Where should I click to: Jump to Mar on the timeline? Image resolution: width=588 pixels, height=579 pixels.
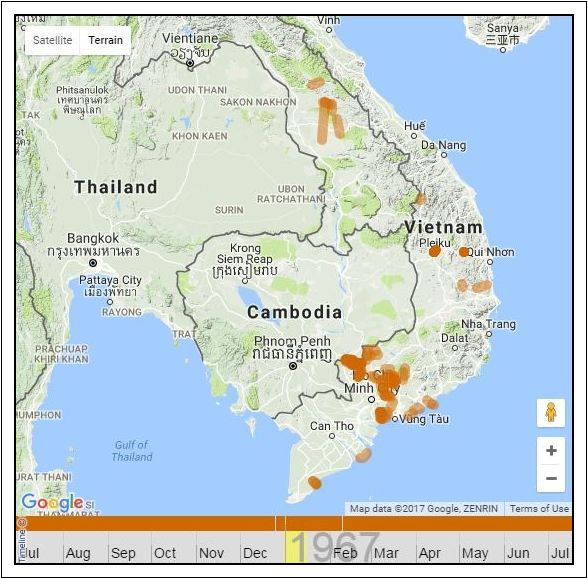point(386,553)
